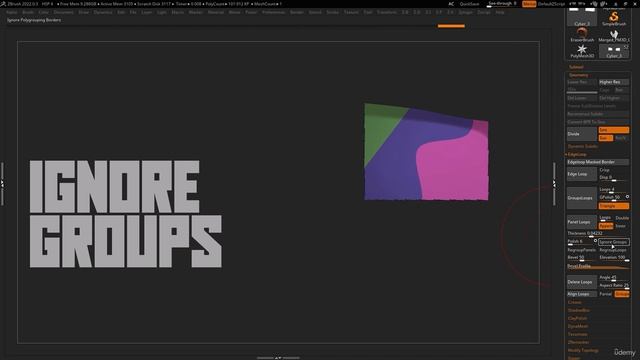Collapse the Geometry section
Viewport: 640px width, 360px height.
pos(578,75)
